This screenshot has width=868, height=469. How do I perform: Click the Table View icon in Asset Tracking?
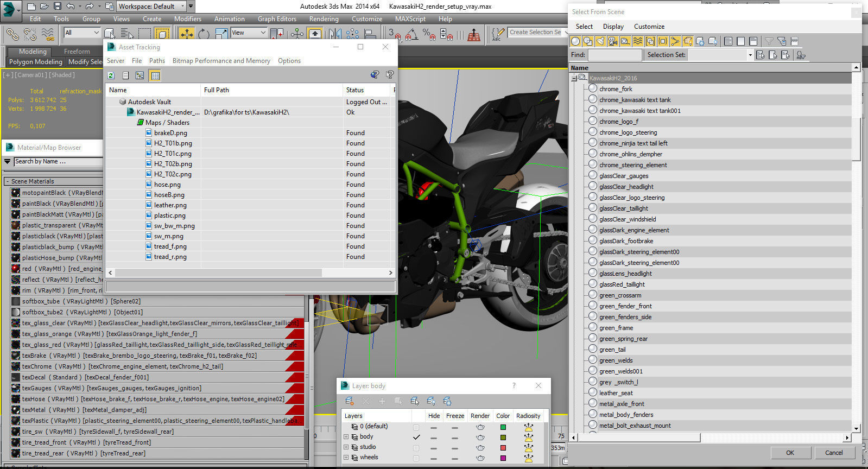(x=155, y=75)
